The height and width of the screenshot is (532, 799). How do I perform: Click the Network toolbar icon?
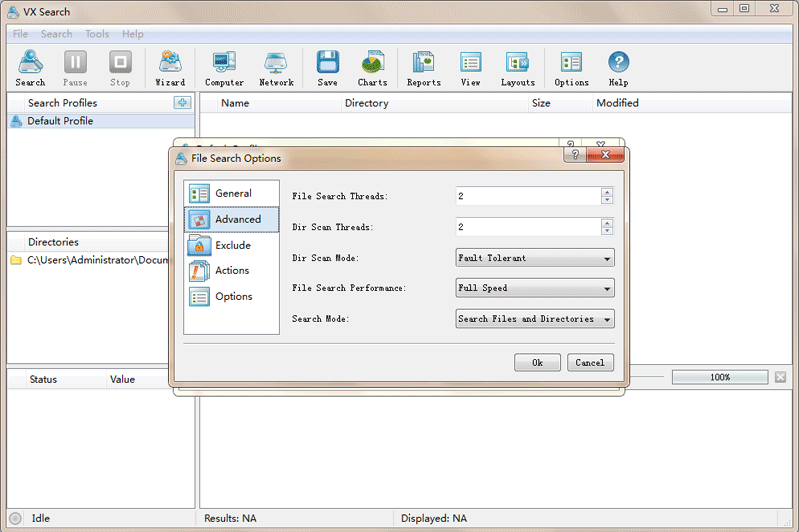click(276, 68)
